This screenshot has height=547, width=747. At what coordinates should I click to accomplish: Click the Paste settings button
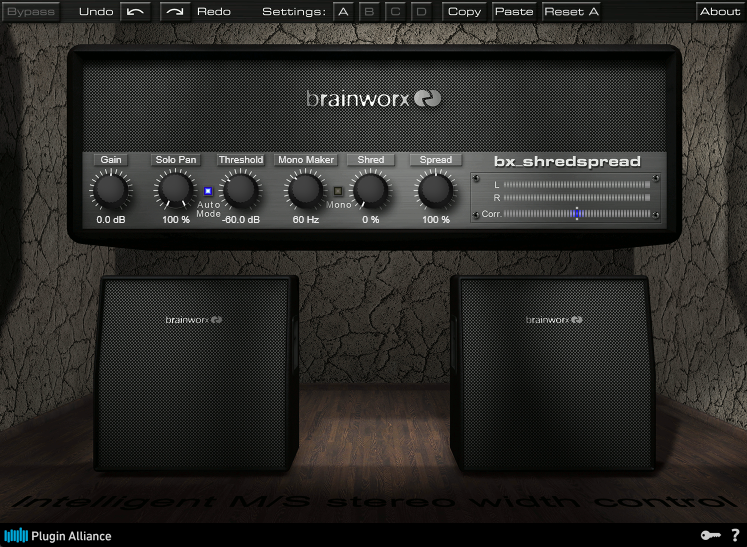click(514, 11)
